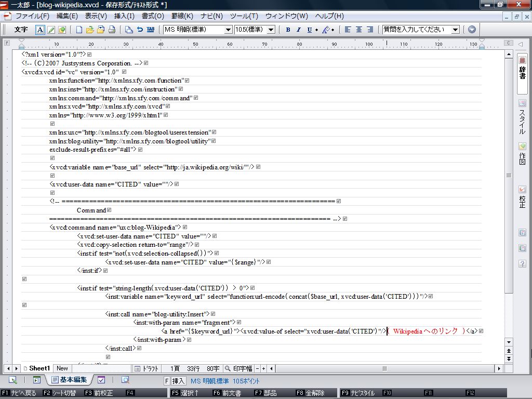The image size is (532, 399).
Task: Open the 罫線(K) menu
Action: pyautogui.click(x=182, y=16)
